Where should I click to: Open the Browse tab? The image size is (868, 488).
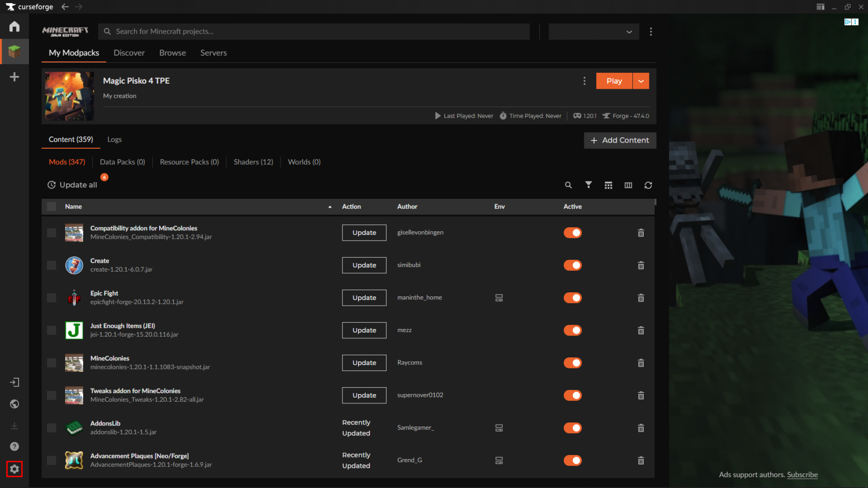172,53
